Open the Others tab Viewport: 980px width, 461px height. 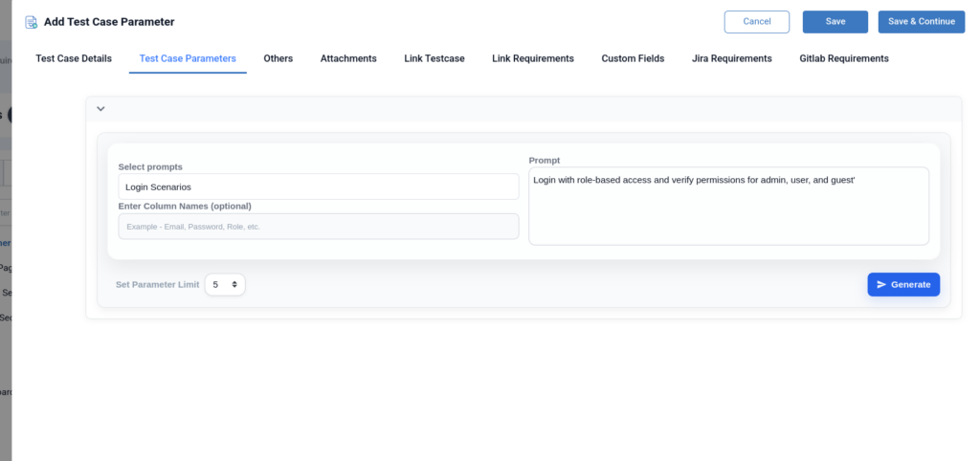coord(278,58)
